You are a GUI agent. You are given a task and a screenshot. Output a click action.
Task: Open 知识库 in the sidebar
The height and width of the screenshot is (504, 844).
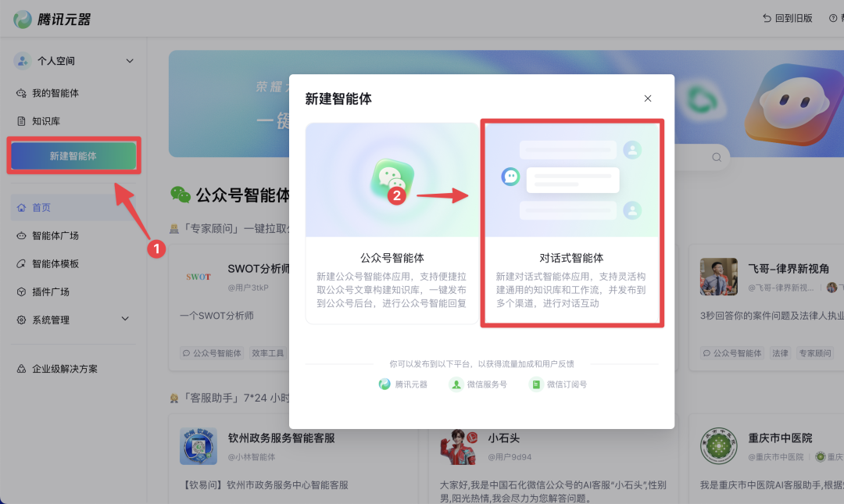click(46, 121)
